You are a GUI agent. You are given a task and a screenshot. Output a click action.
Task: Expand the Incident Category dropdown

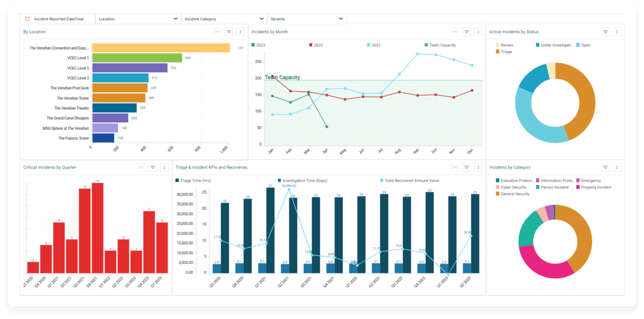pyautogui.click(x=224, y=19)
